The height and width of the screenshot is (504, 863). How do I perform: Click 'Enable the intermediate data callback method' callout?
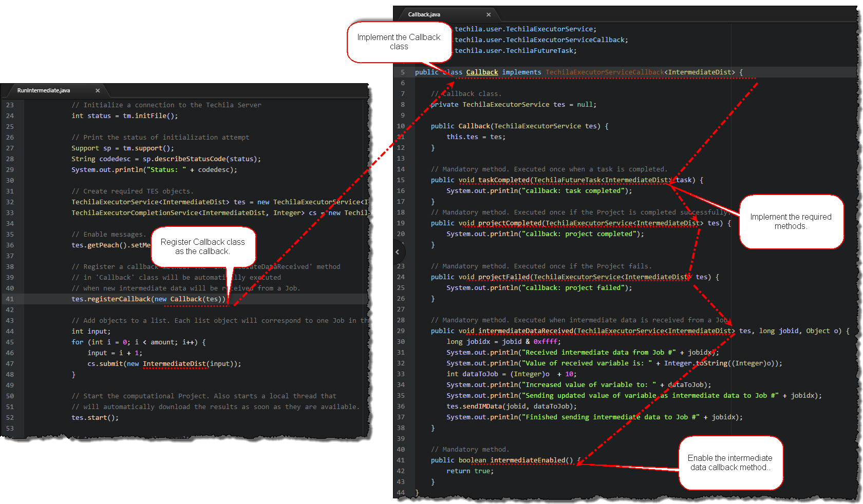(x=729, y=462)
